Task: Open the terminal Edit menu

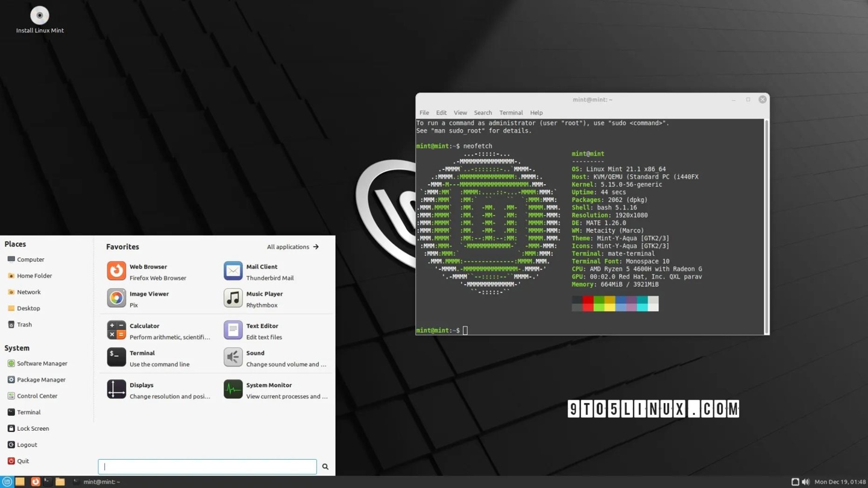Action: click(x=441, y=113)
